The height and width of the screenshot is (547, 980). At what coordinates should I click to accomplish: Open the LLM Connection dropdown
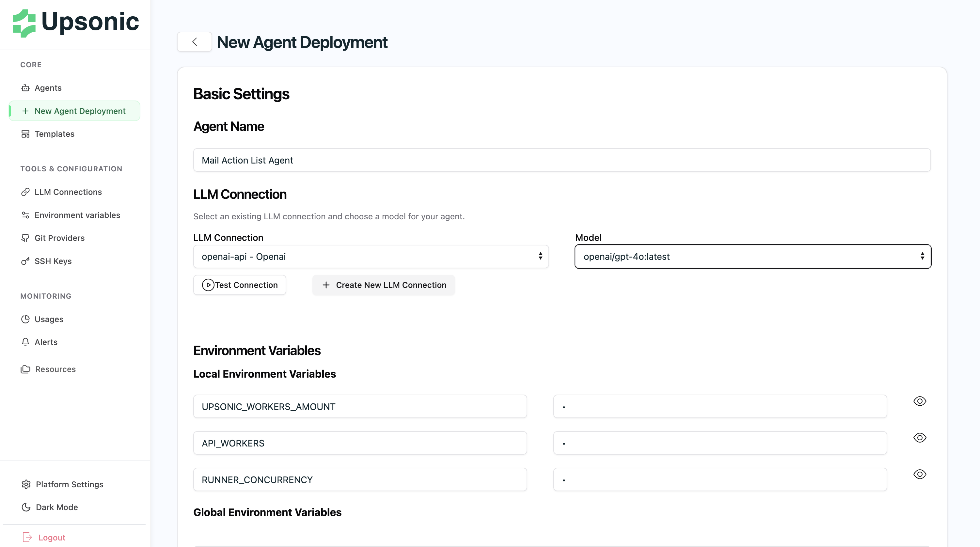click(x=371, y=257)
